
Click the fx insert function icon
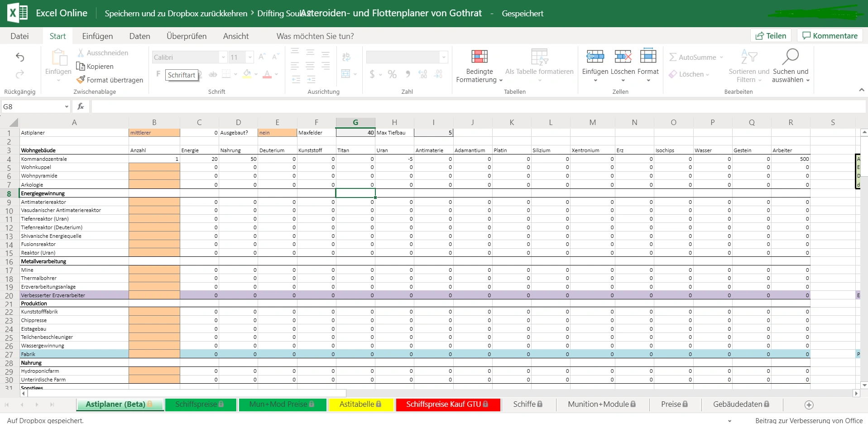point(81,106)
